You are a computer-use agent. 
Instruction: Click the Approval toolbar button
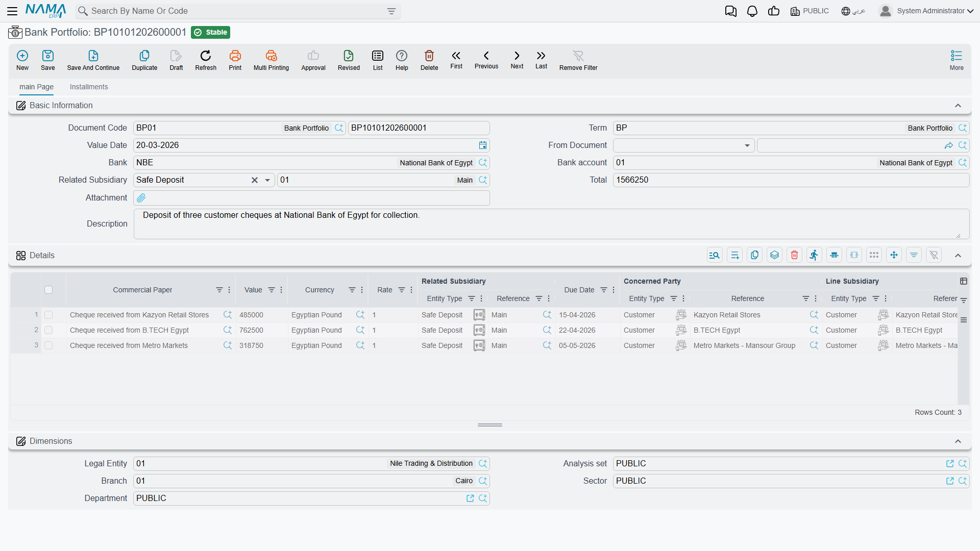pyautogui.click(x=313, y=60)
